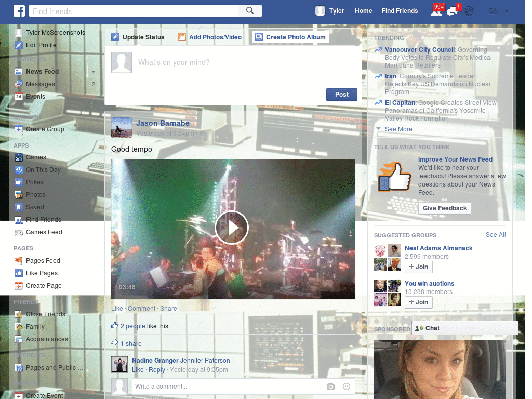Share Jason Barnabe's video post

coord(168,309)
